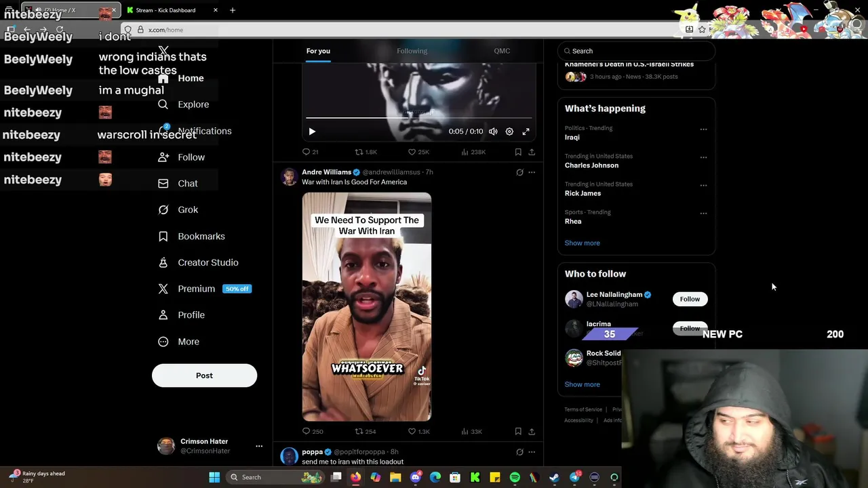Image resolution: width=868 pixels, height=488 pixels.
Task: Click the X search field
Action: point(636,51)
